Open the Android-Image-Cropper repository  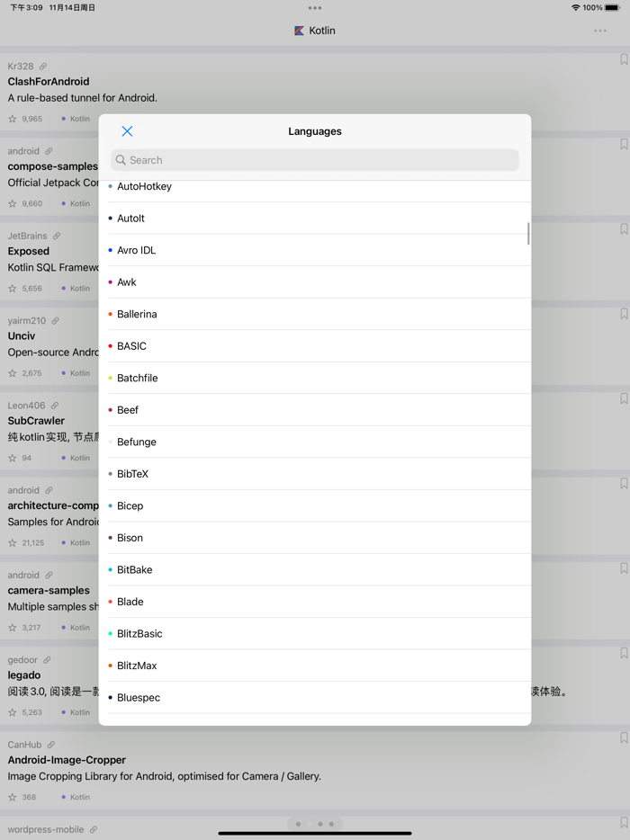[x=67, y=760]
